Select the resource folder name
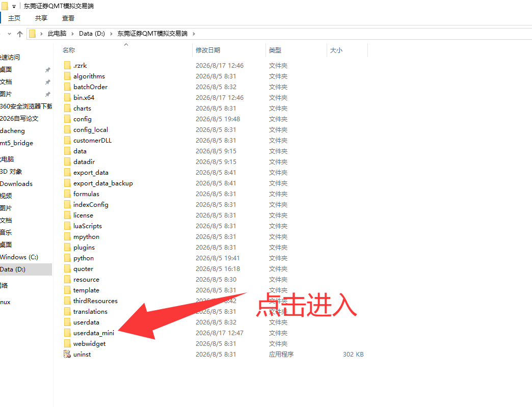The width and height of the screenshot is (532, 407). point(87,280)
